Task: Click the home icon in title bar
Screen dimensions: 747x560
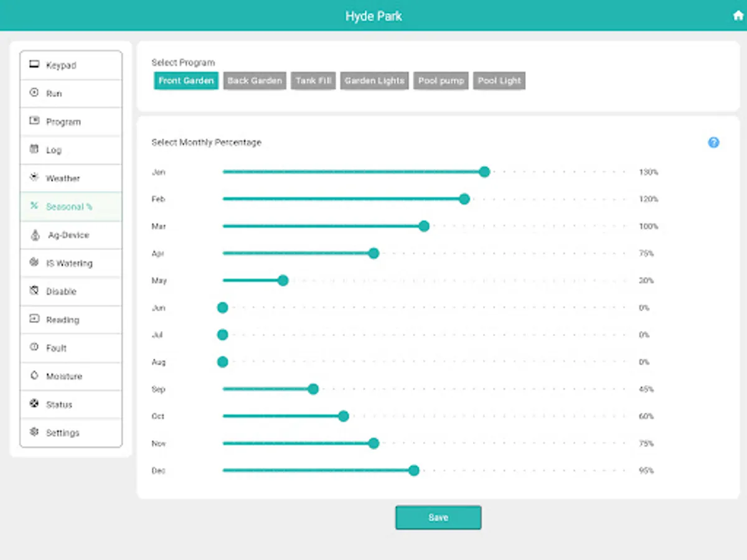Action: 737,15
